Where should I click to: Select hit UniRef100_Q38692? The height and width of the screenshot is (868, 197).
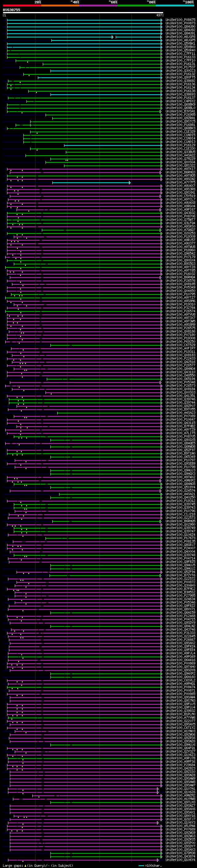[x=180, y=81]
